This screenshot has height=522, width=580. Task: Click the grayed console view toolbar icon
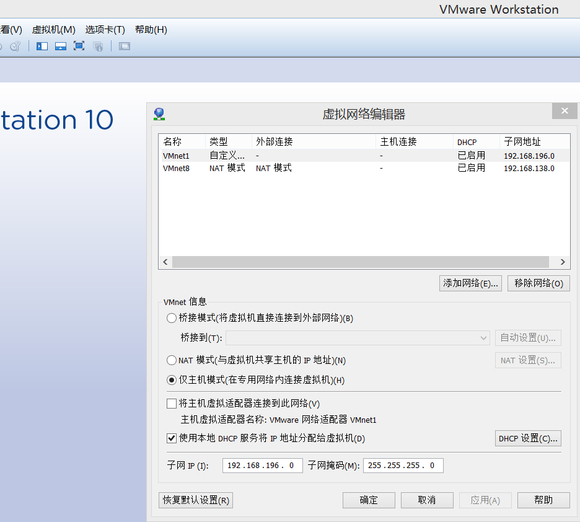[x=124, y=46]
